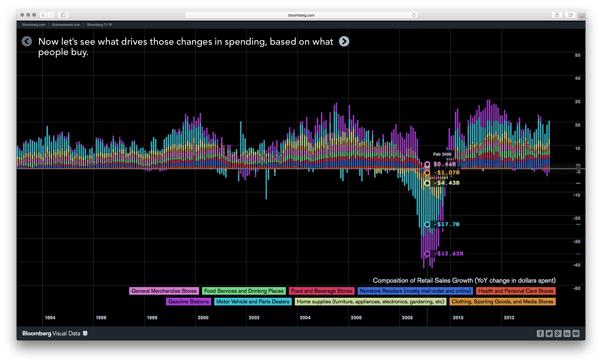Open the Businessweek.com menu link
Screen dimensions: 602x364
(x=66, y=25)
